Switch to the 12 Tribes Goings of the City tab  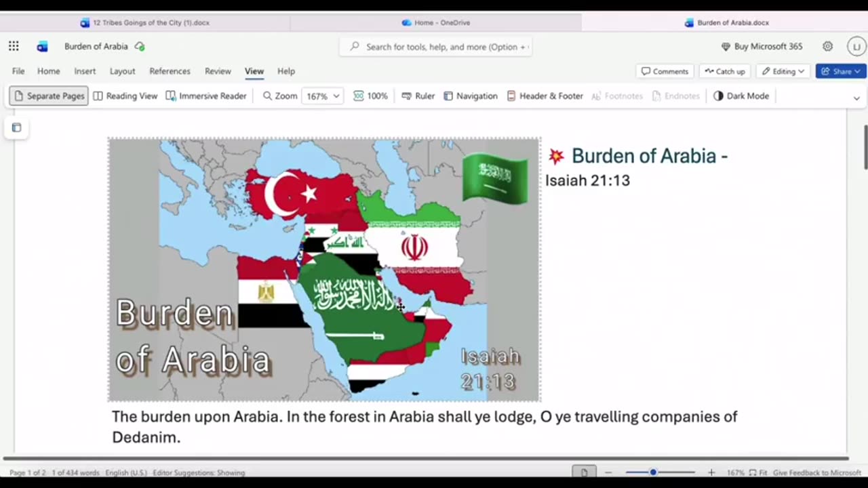[145, 22]
